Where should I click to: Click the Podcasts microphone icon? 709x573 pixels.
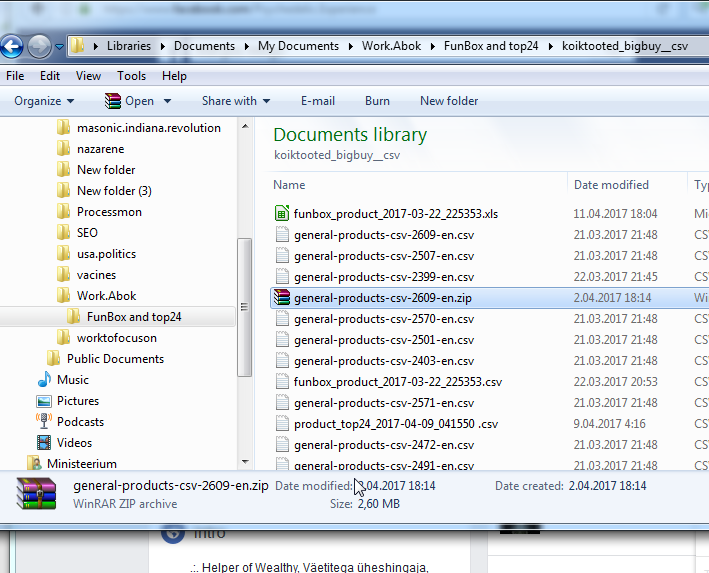pyautogui.click(x=44, y=421)
